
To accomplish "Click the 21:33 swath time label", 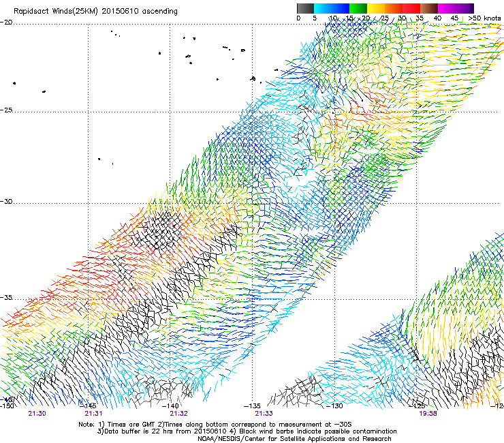I will tap(264, 414).
